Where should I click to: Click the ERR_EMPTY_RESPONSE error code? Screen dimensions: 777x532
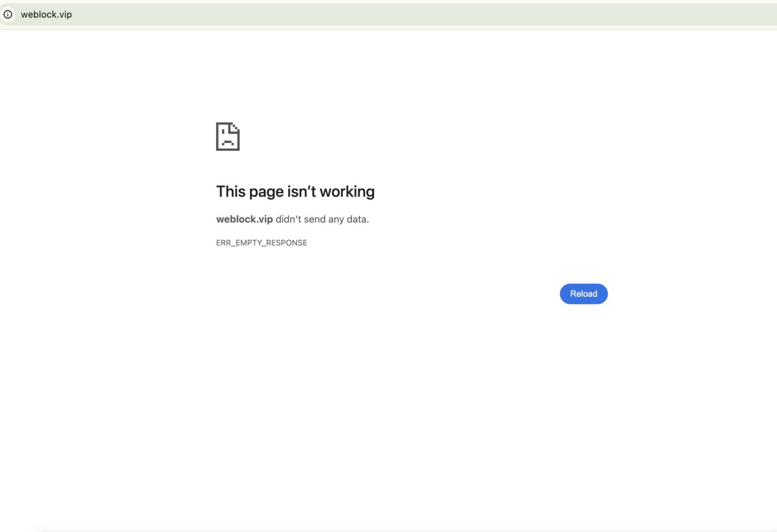[x=261, y=243]
